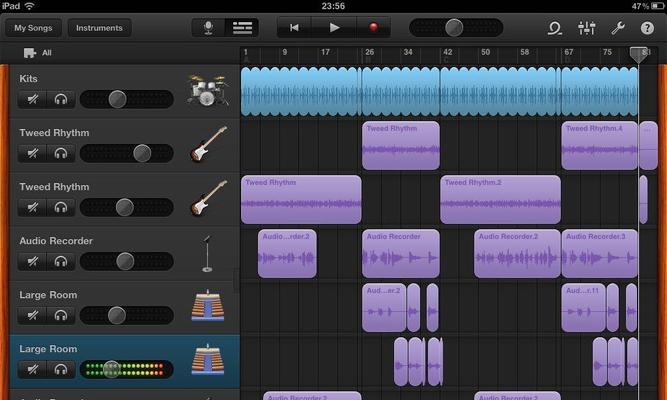Open help question mark

pos(647,28)
